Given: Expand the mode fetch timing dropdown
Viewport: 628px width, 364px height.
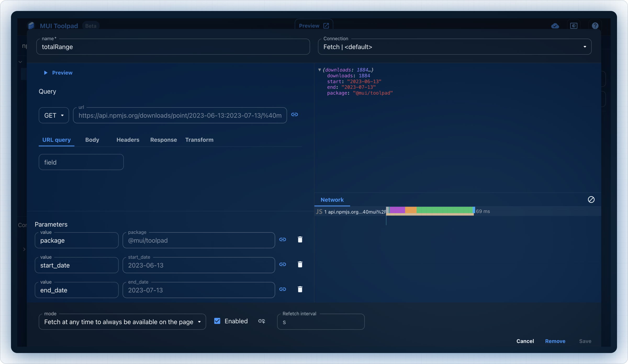Looking at the screenshot, I should click(x=199, y=322).
